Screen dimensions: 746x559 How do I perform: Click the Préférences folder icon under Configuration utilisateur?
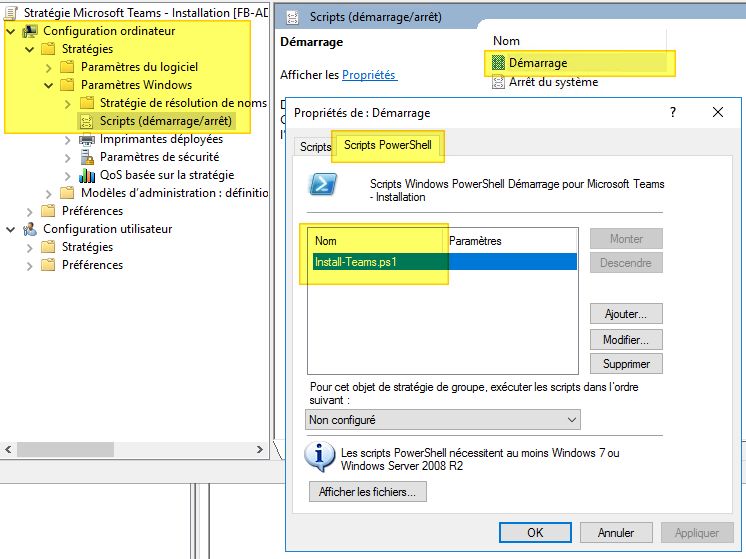48,265
